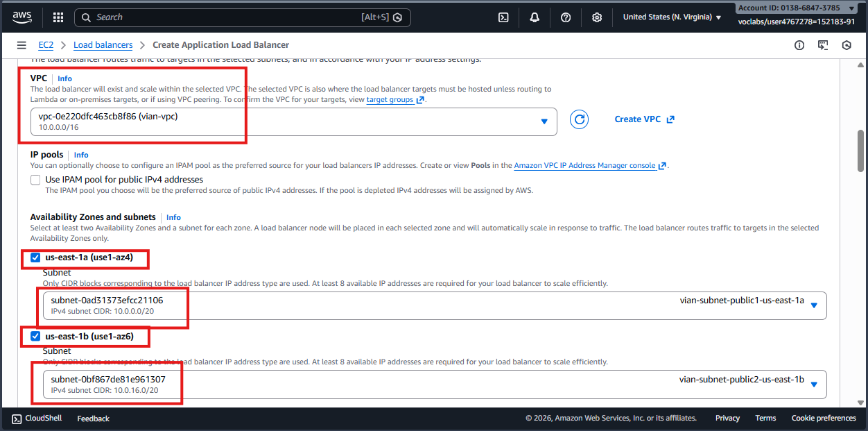This screenshot has width=868, height=431.
Task: Launch CloudShell from top bar icon
Action: (x=504, y=17)
